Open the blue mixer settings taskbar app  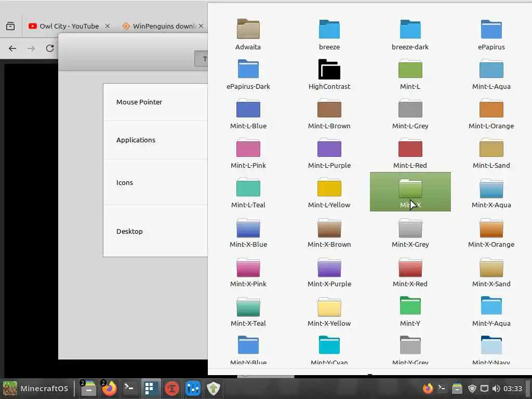click(193, 389)
